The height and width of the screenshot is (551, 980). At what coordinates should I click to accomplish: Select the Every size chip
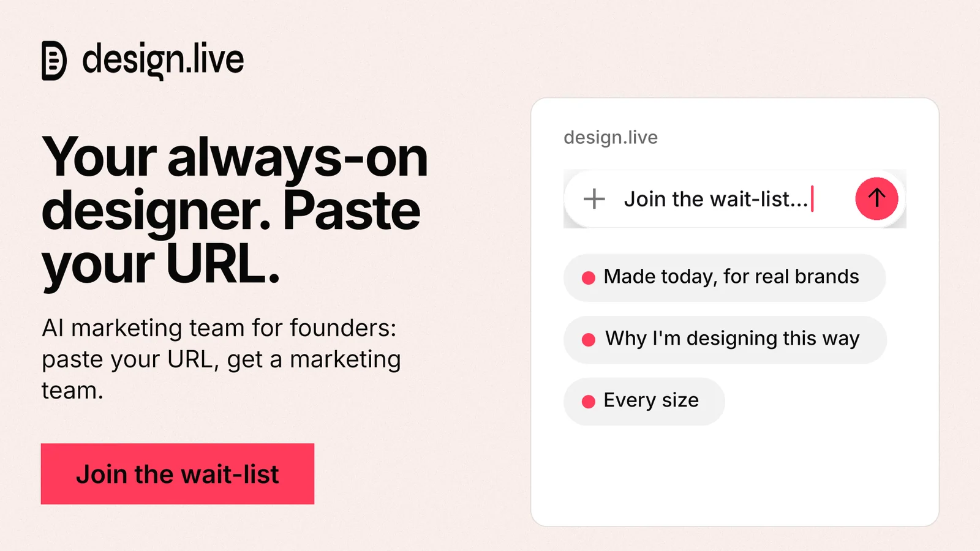pyautogui.click(x=644, y=401)
